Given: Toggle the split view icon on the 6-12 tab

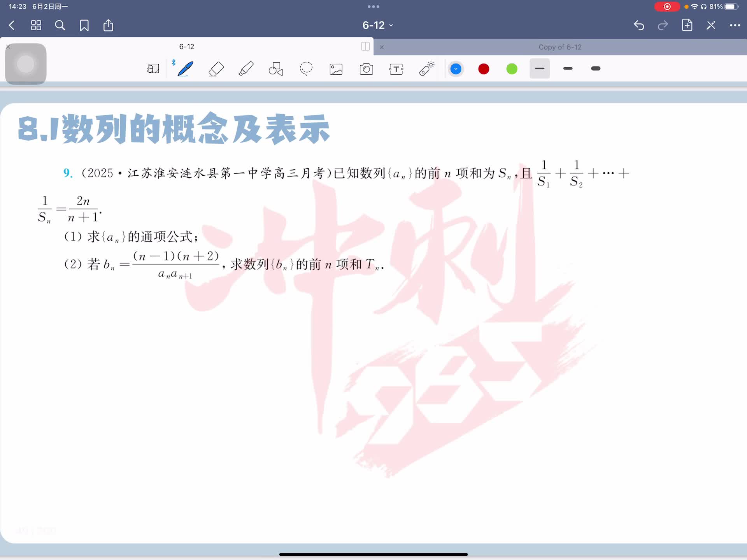Looking at the screenshot, I should 365,46.
